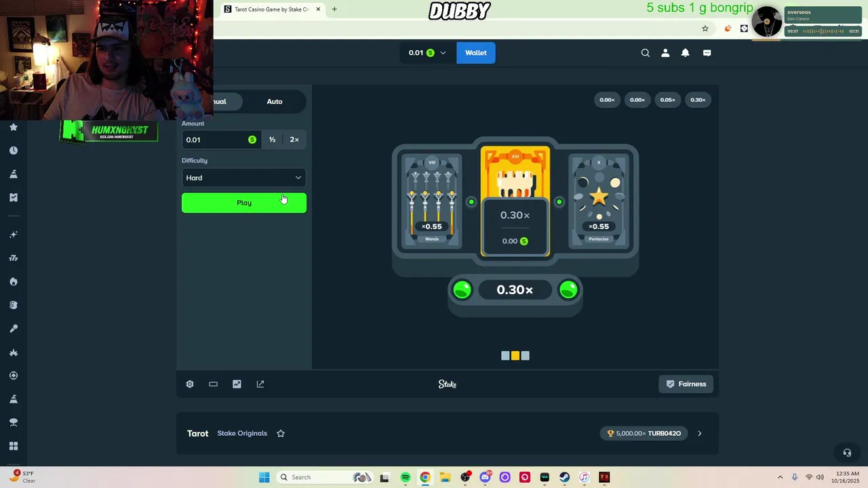Open the balance currency dropdown
The image size is (868, 488).
(x=428, y=53)
